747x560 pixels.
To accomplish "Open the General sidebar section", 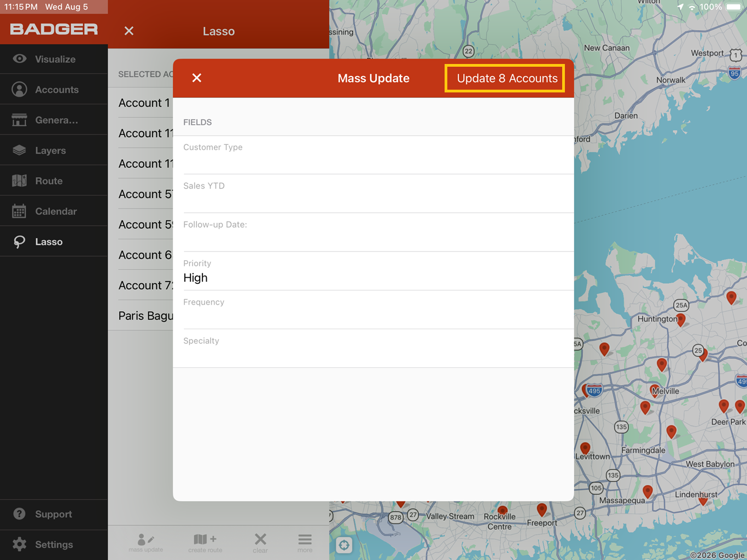I will pos(54,120).
